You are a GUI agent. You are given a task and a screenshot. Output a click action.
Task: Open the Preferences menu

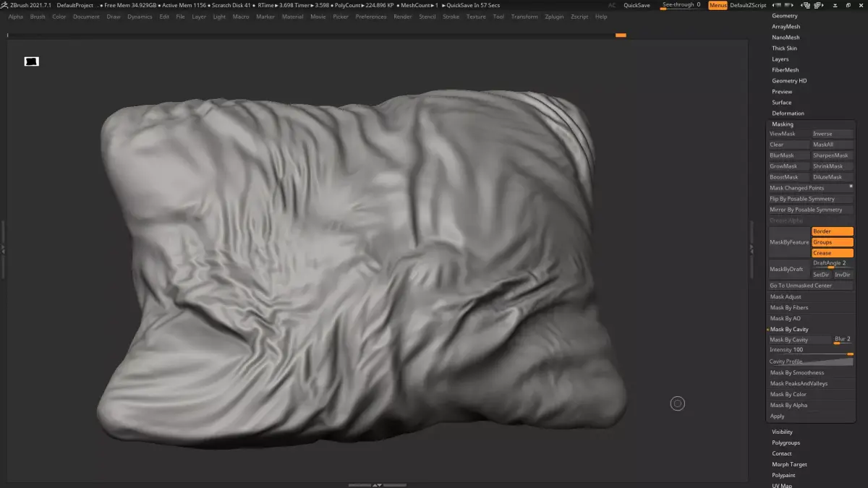pos(370,17)
